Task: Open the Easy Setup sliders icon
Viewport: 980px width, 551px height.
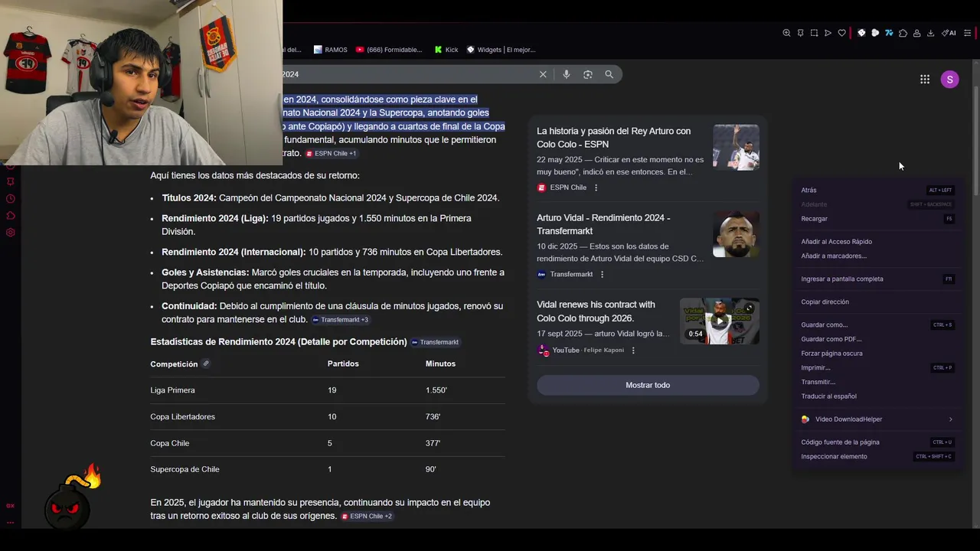Action: pyautogui.click(x=967, y=33)
